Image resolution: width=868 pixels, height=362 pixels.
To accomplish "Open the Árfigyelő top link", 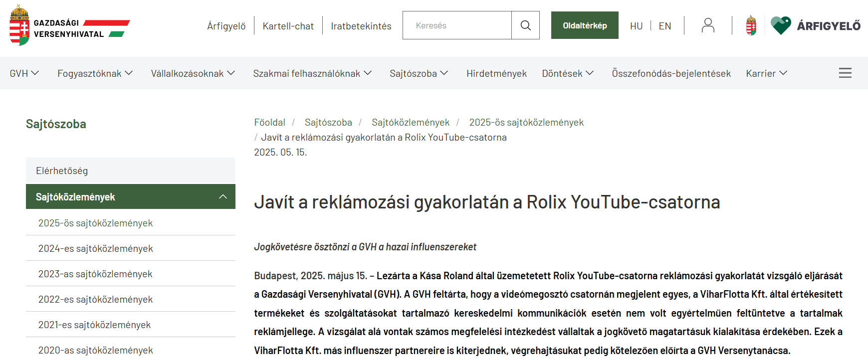I will [226, 26].
